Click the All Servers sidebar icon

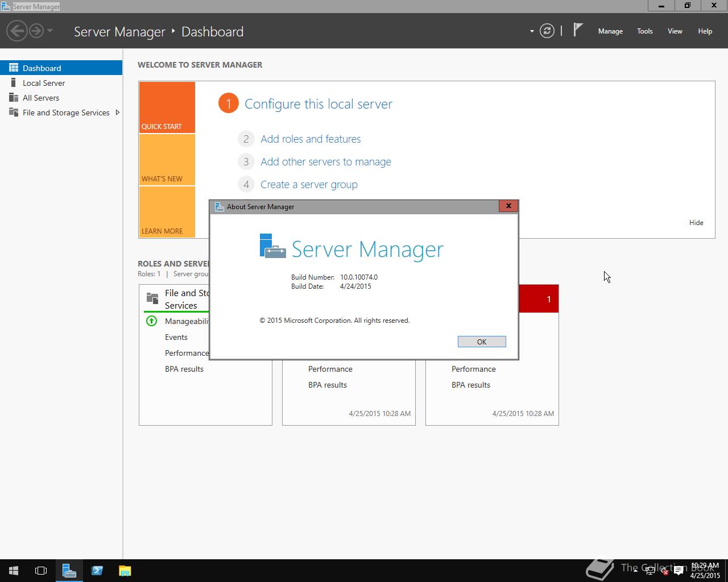(x=14, y=97)
